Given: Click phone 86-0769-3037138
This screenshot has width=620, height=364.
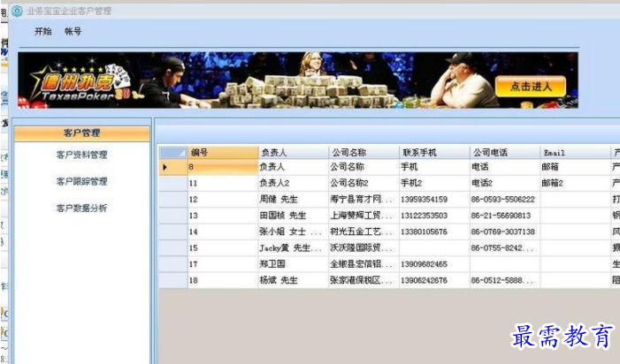Looking at the screenshot, I should pyautogui.click(x=505, y=231).
